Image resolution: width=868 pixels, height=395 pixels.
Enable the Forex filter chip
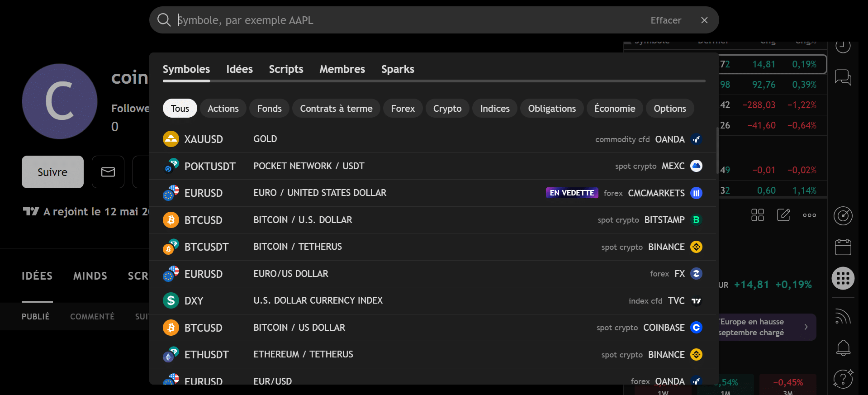403,109
